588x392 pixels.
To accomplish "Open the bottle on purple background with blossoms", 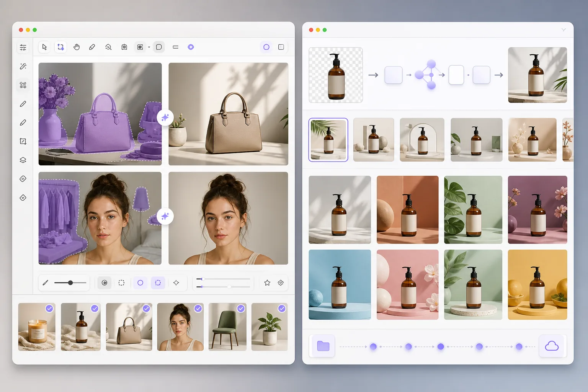I will (537, 210).
